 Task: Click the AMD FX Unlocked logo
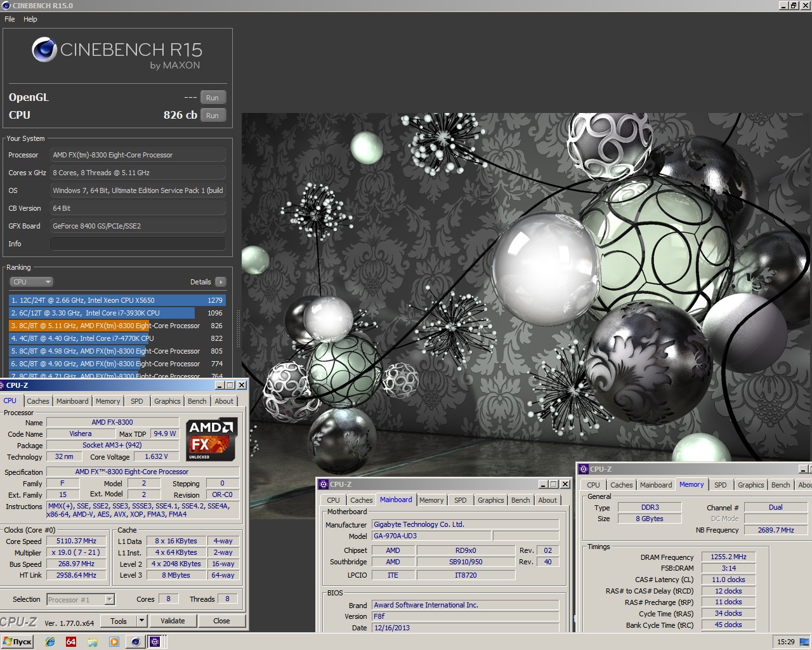click(x=212, y=439)
